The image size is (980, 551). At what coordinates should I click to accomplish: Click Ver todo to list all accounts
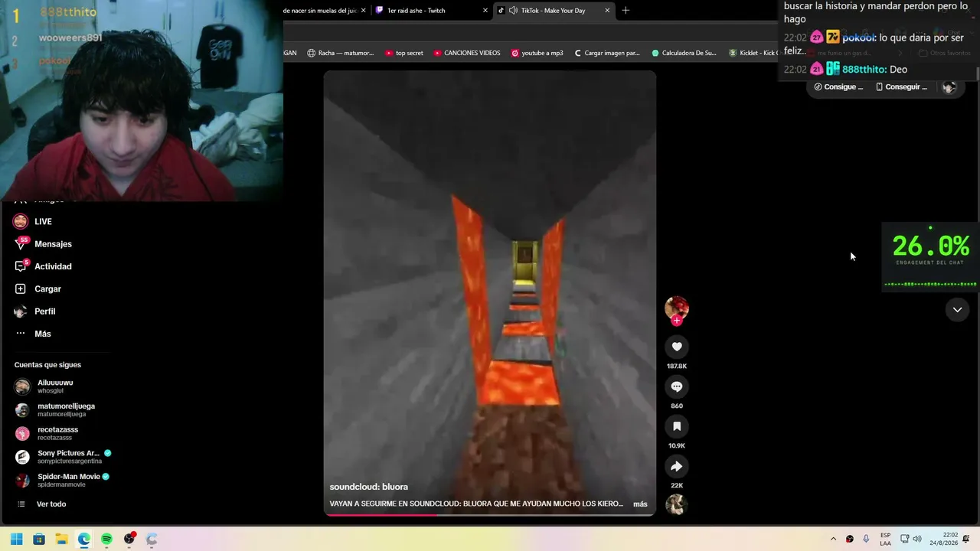(x=51, y=504)
